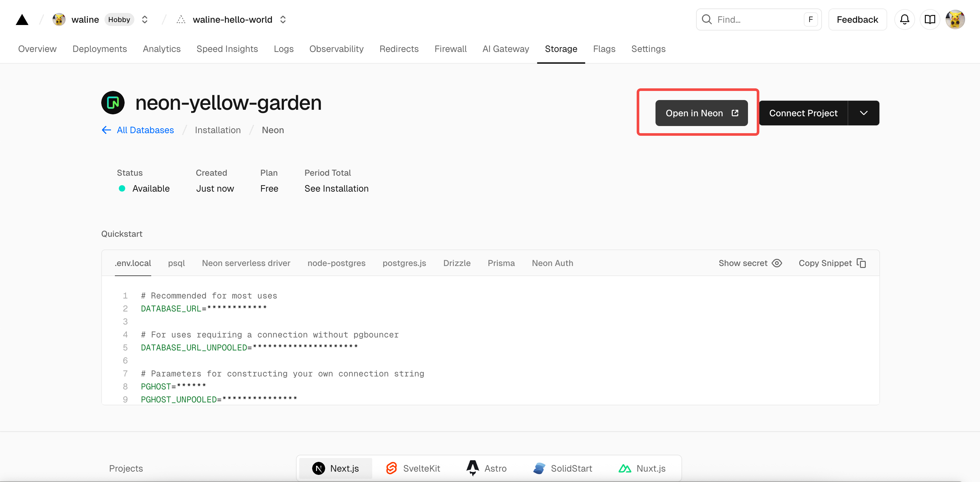Open the Connect Project dropdown arrow

[x=863, y=113]
